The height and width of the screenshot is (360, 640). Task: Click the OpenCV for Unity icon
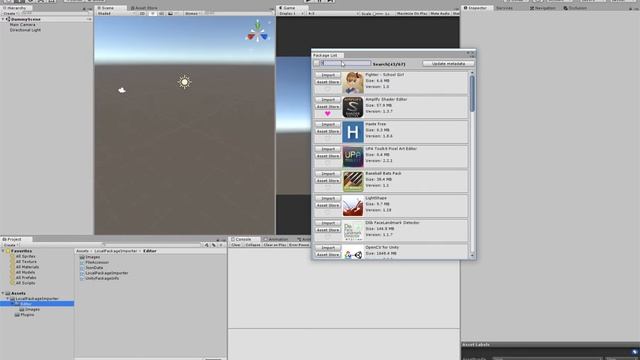point(353,252)
